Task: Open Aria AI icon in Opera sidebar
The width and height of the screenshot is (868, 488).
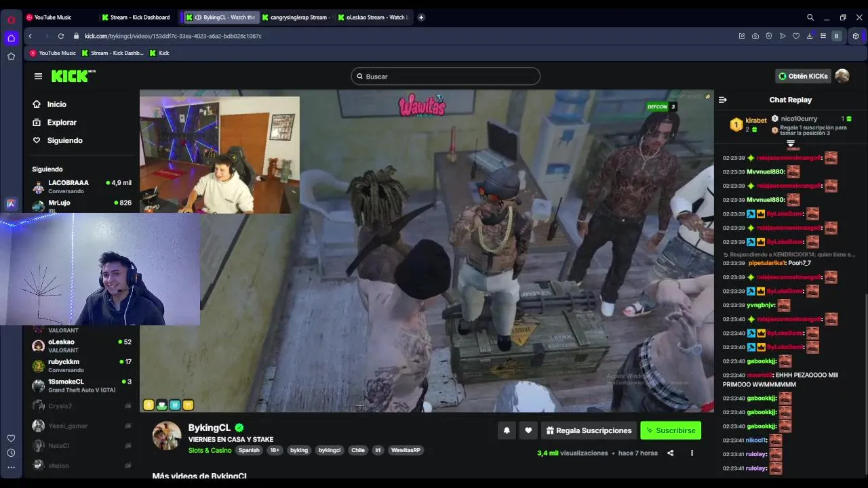Action: tap(11, 203)
